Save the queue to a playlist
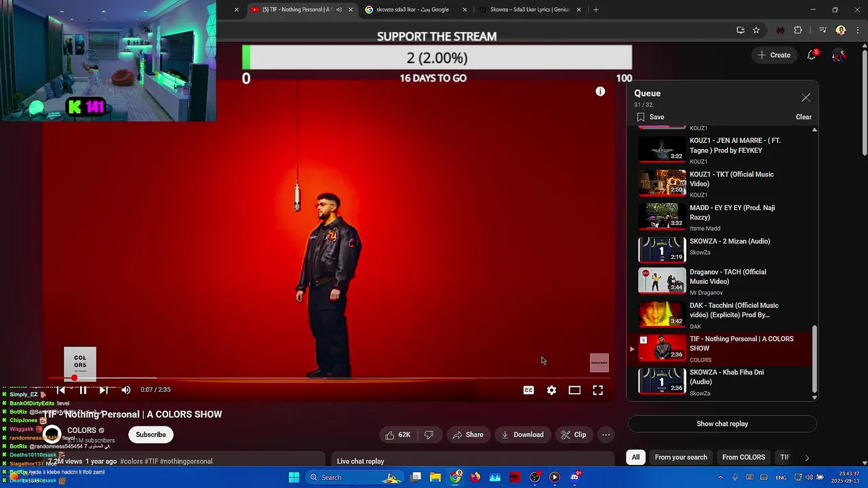 [x=650, y=117]
